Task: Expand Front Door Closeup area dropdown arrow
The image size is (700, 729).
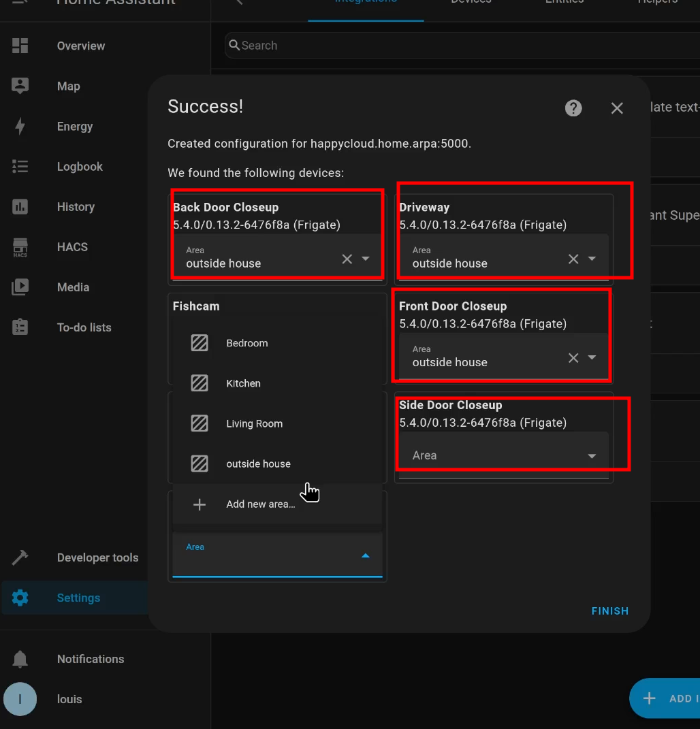Action: click(592, 357)
